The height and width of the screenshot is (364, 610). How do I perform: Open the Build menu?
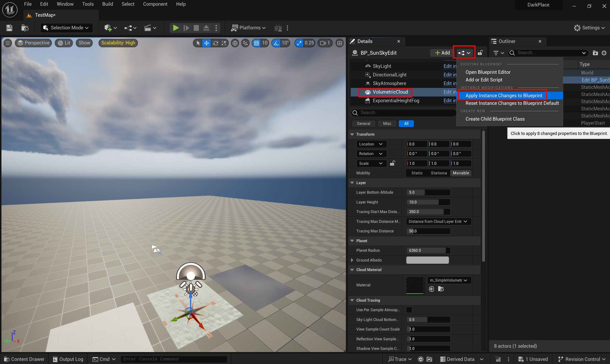tap(108, 4)
